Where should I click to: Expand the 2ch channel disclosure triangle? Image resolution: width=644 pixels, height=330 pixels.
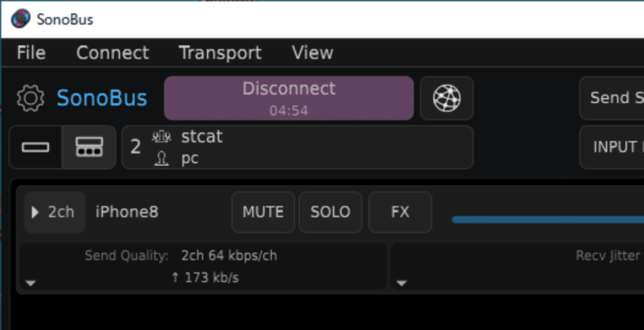click(35, 212)
